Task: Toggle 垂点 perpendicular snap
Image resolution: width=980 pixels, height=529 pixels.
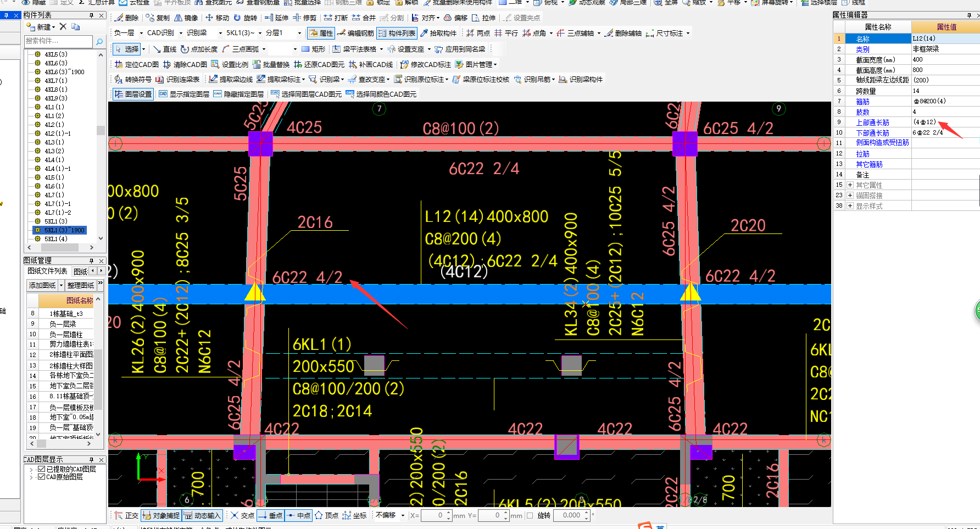Action: pyautogui.click(x=270, y=515)
